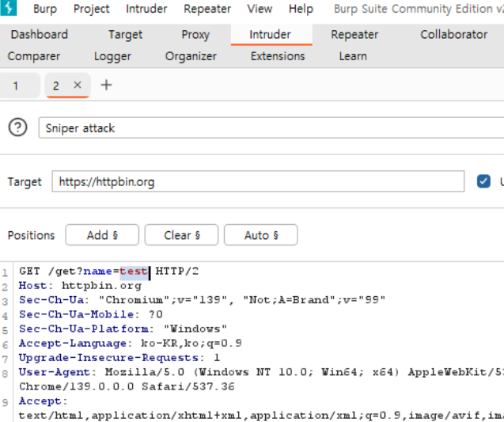Open the attack type help icon
504x422 pixels.
pyautogui.click(x=17, y=127)
